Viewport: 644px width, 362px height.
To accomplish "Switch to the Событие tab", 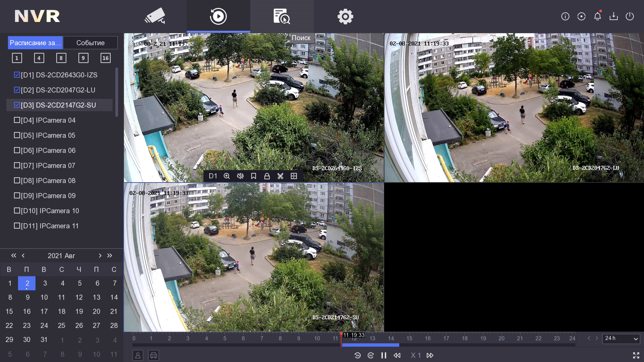I will coord(90,43).
